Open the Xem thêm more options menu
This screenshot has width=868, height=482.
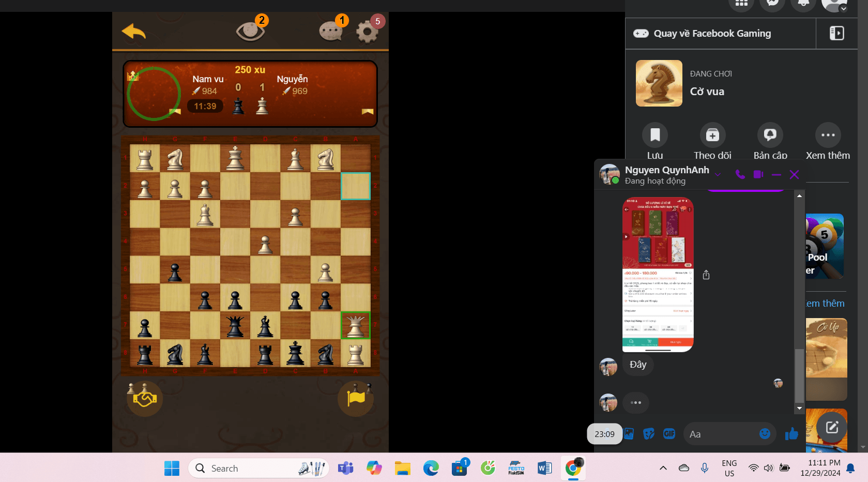pyautogui.click(x=828, y=135)
